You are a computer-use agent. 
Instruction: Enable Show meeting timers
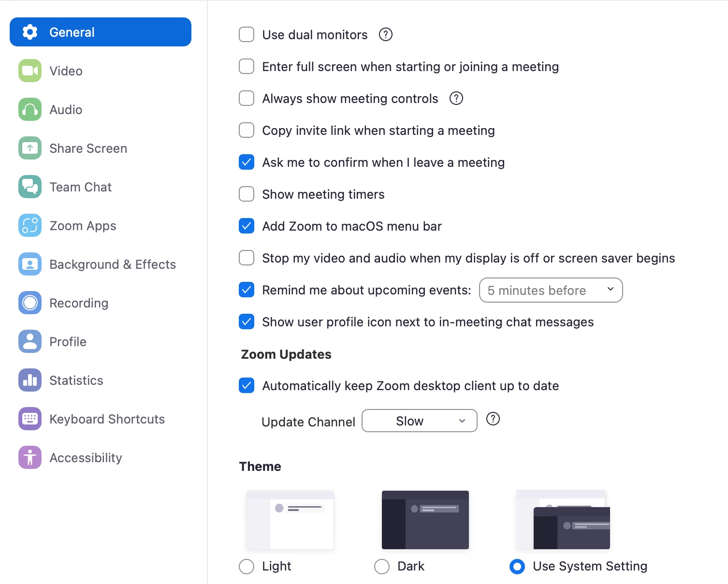point(247,194)
